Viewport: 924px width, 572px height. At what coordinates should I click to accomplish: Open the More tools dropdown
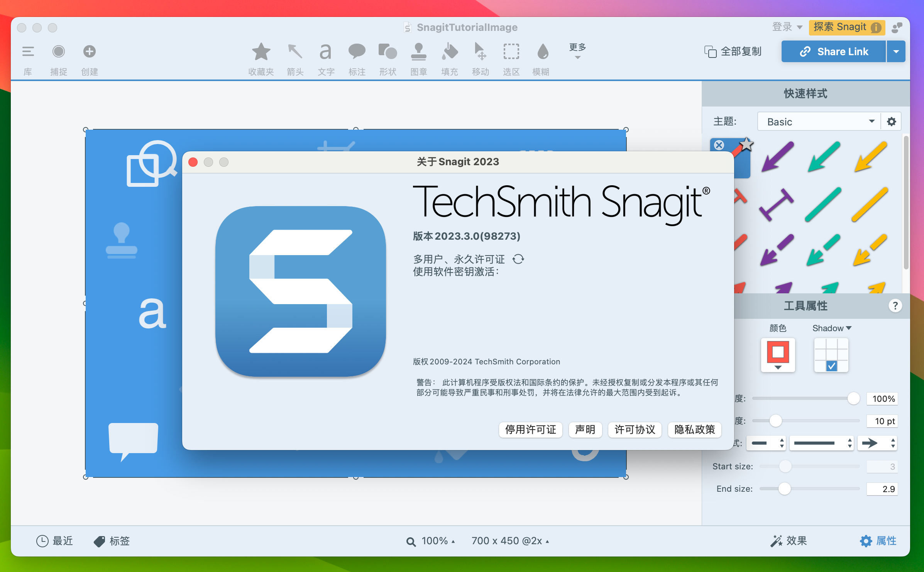577,51
